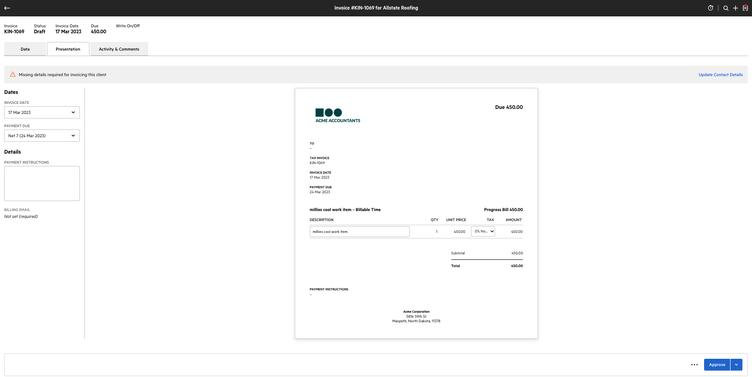The width and height of the screenshot is (752, 377).
Task: Click the Billing Email 'Not set (required)' text
Action: 21,216
